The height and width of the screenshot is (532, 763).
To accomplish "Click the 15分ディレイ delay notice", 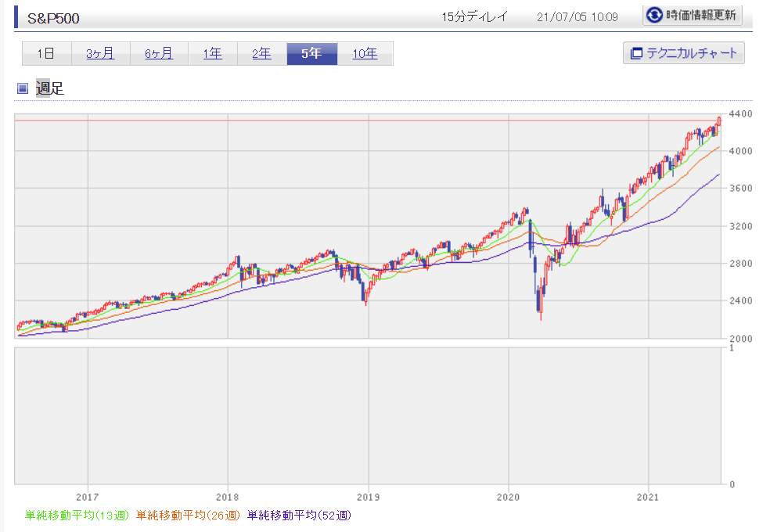I will pos(474,17).
